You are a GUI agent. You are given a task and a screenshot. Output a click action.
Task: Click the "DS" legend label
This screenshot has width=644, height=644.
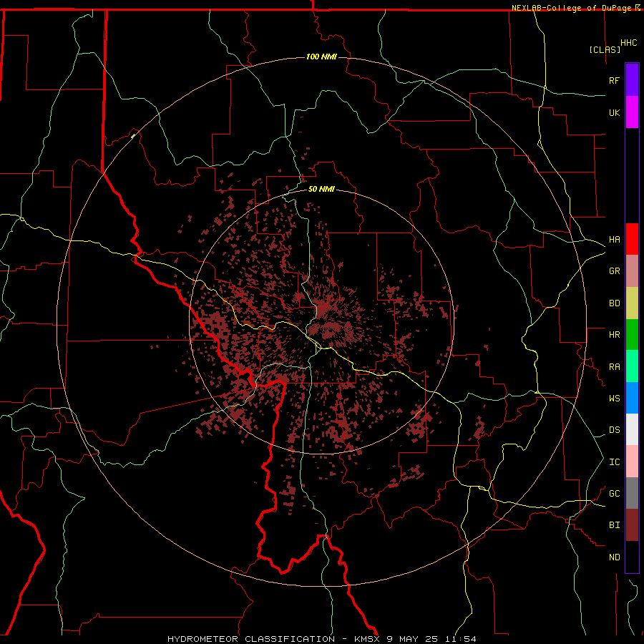(614, 430)
